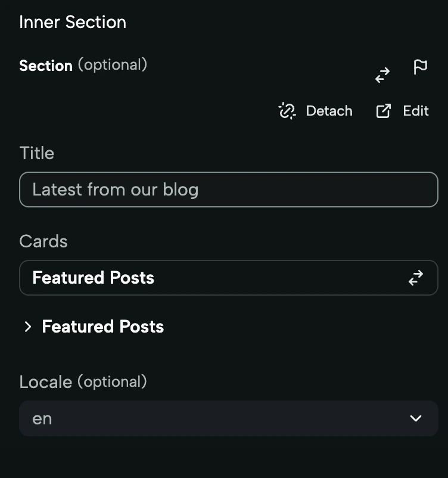The height and width of the screenshot is (478, 448).
Task: Click the chevron icon on the Locale field
Action: click(416, 418)
